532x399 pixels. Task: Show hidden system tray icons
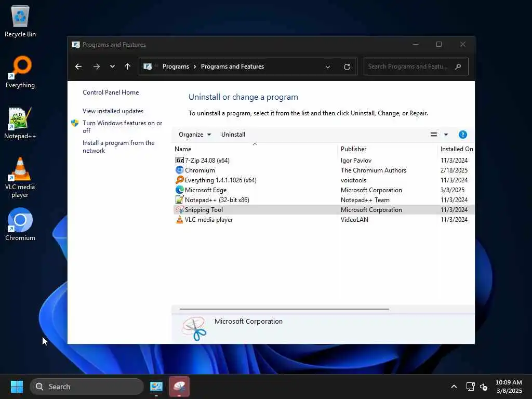pyautogui.click(x=454, y=387)
